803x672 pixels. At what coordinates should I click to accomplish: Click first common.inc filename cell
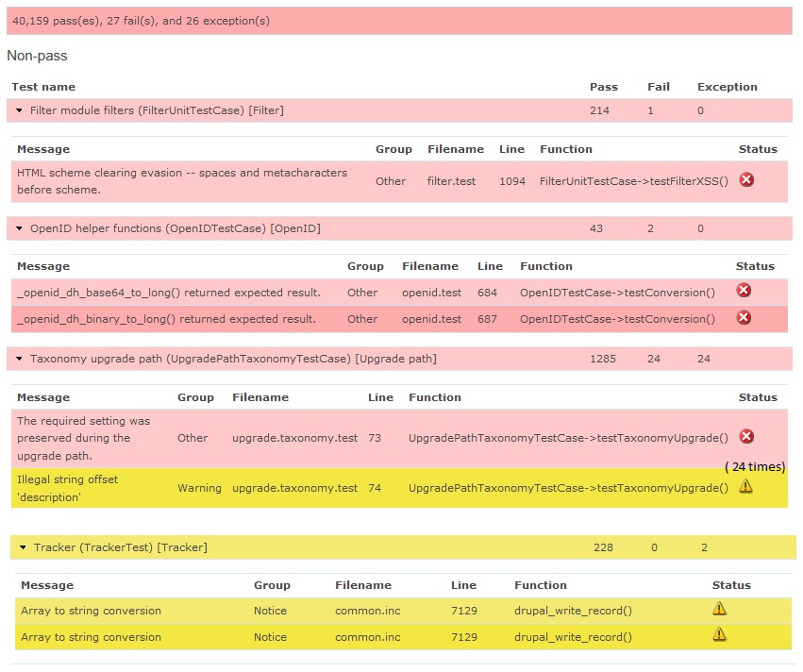pyautogui.click(x=368, y=611)
